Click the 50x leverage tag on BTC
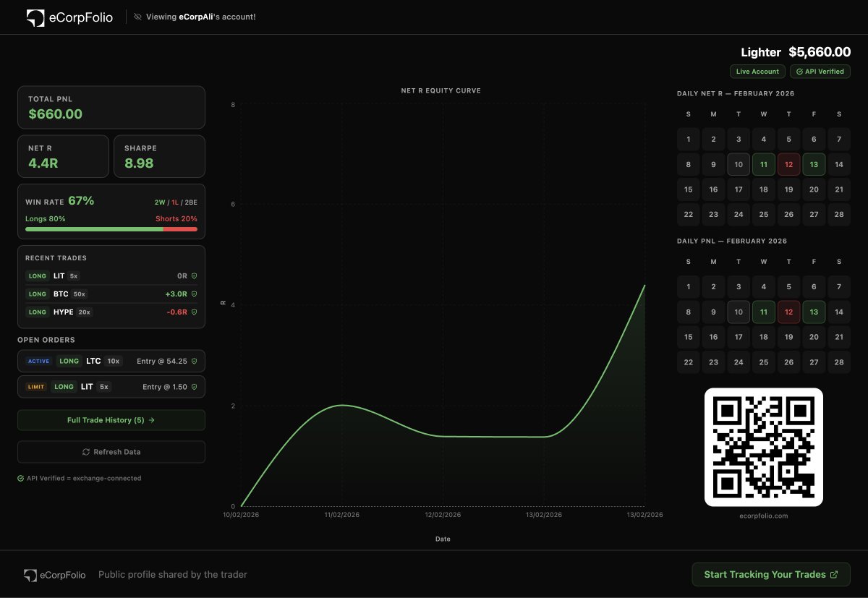The width and height of the screenshot is (868, 598). click(77, 294)
